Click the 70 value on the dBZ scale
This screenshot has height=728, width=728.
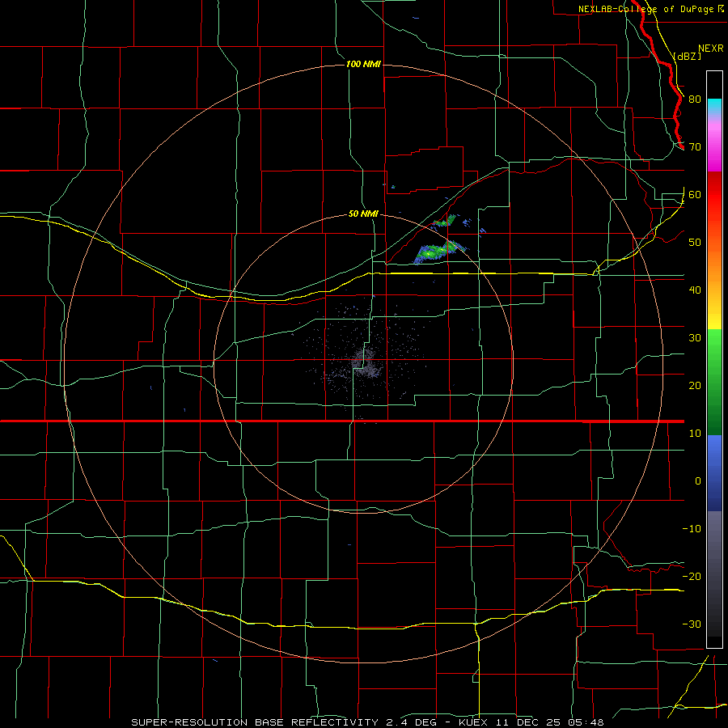(x=695, y=147)
